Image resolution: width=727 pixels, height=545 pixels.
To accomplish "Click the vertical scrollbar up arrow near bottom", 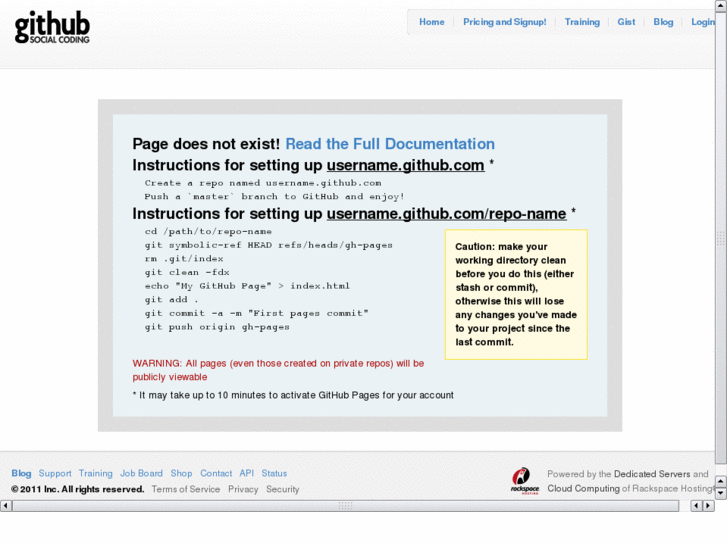I will 721,481.
